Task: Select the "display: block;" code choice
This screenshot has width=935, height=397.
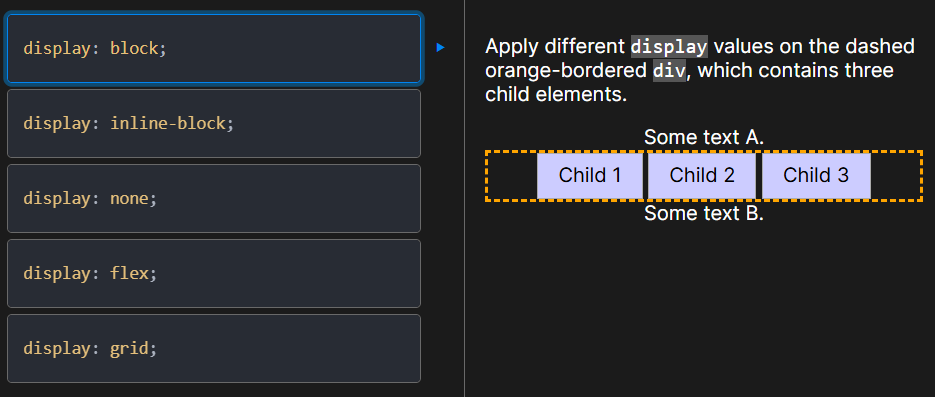Action: click(x=213, y=48)
